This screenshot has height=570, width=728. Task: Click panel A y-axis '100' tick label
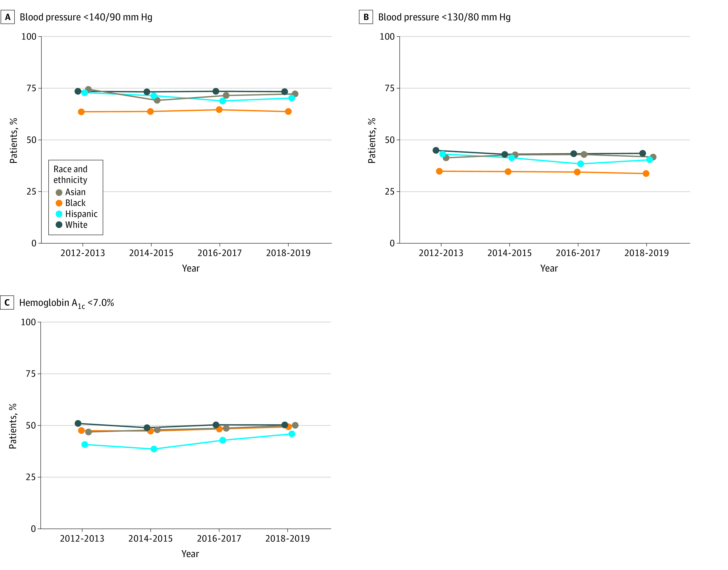pos(29,36)
